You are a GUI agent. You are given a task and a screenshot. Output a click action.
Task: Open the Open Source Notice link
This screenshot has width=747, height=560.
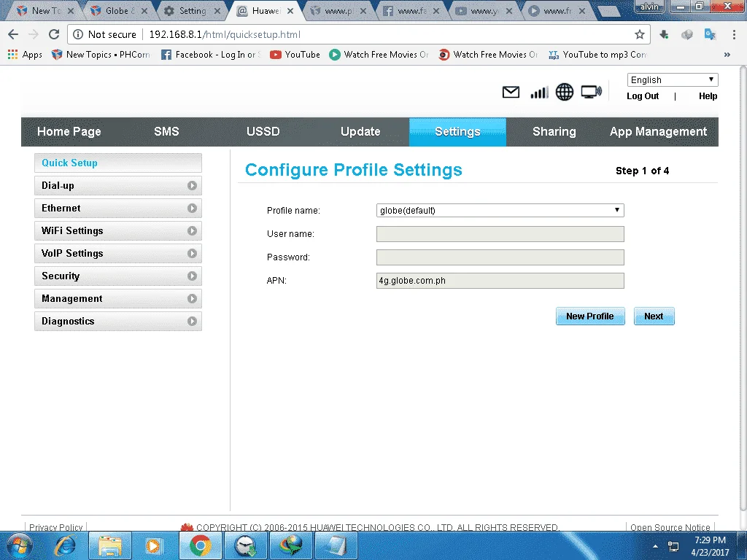pos(670,527)
